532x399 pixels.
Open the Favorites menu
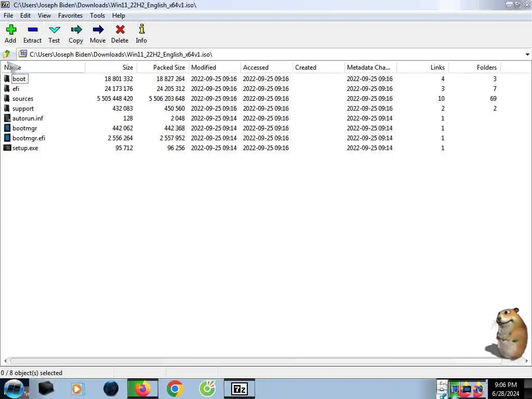[x=70, y=16]
